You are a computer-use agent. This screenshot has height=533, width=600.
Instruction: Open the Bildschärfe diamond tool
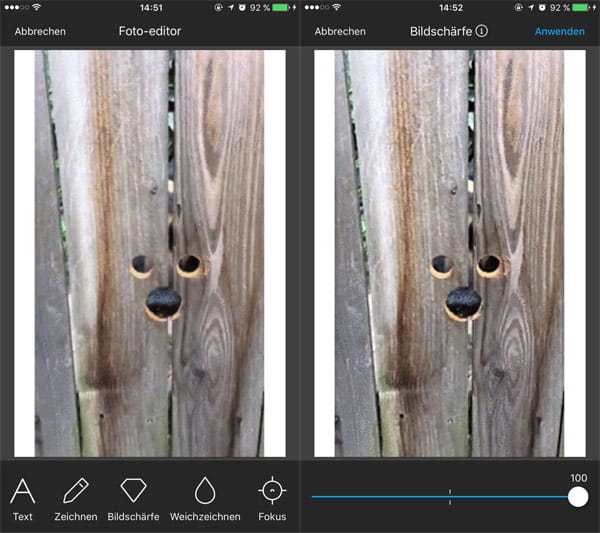click(x=133, y=491)
